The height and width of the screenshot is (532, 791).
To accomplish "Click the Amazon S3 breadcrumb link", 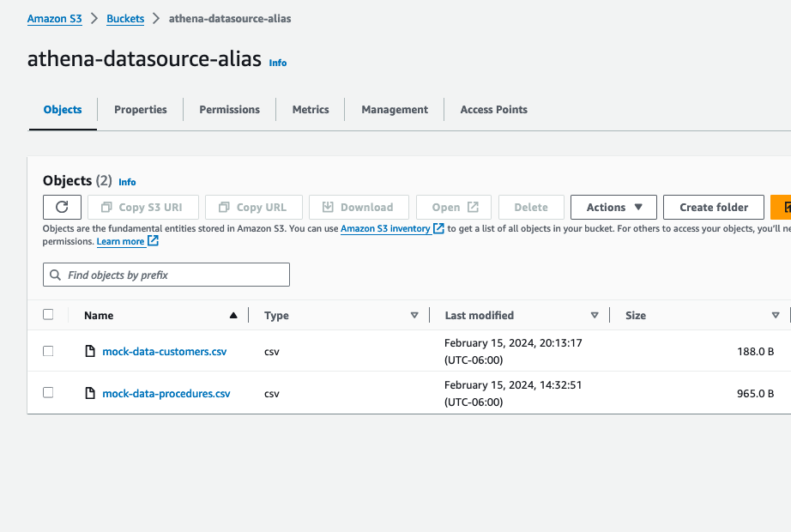I will (55, 19).
